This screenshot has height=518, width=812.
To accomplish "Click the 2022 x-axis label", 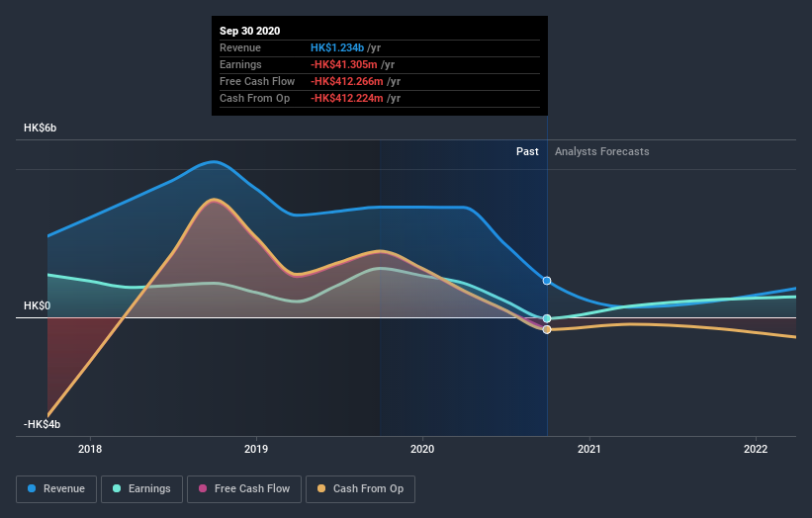I will coord(756,449).
